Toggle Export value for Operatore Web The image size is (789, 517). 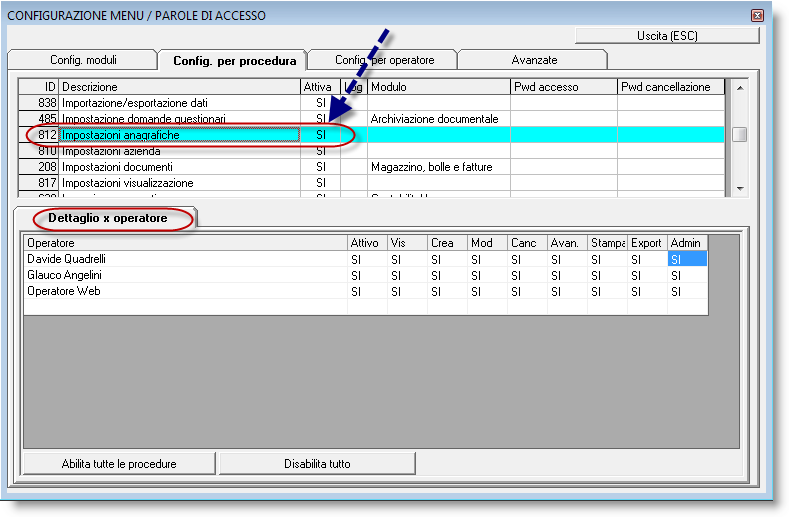click(x=648, y=291)
